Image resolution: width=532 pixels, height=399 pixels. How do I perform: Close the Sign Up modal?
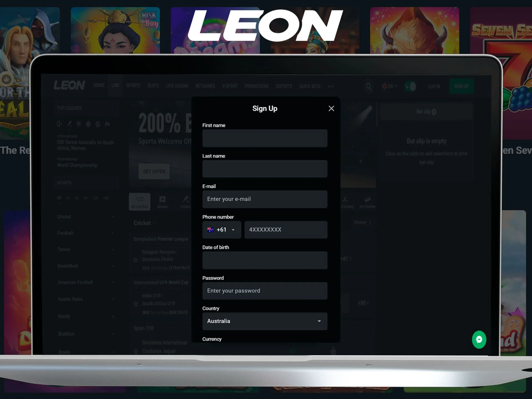point(331,109)
